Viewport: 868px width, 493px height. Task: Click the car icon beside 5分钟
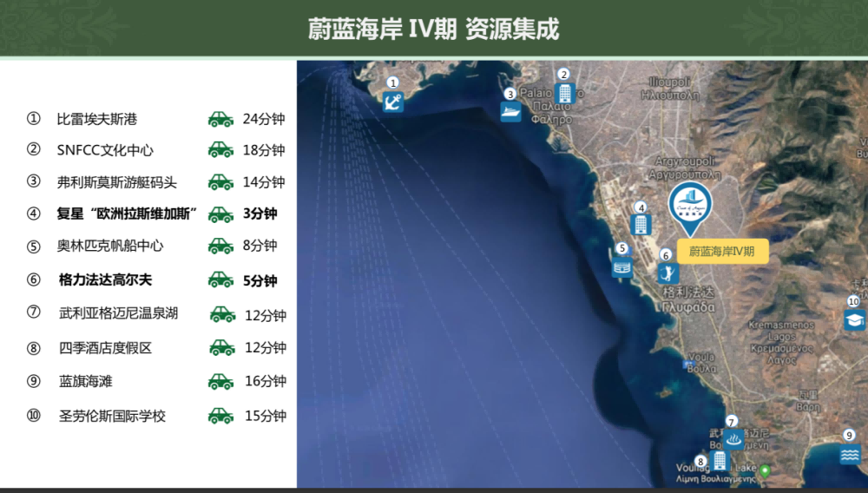pyautogui.click(x=220, y=280)
